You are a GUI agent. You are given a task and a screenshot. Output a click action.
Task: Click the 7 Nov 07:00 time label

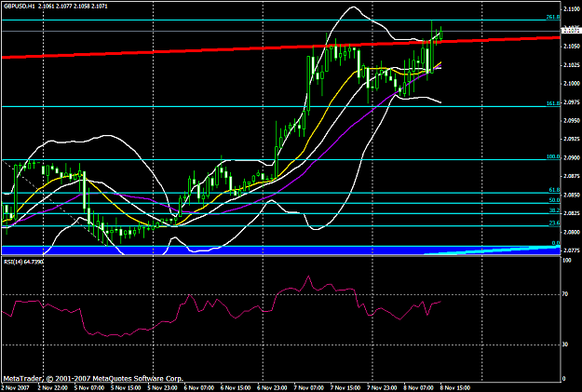(x=309, y=388)
